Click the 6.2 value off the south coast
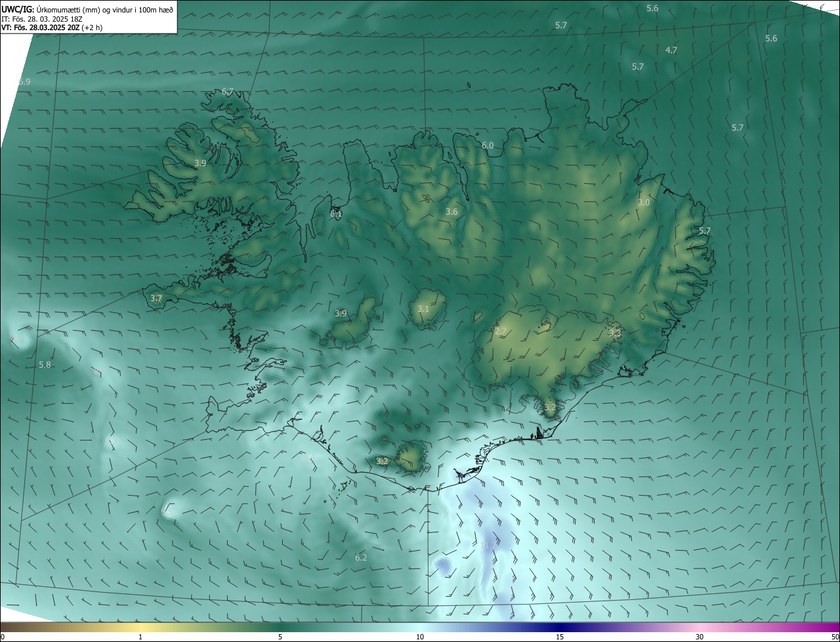Image resolution: width=840 pixels, height=642 pixels. point(361,558)
